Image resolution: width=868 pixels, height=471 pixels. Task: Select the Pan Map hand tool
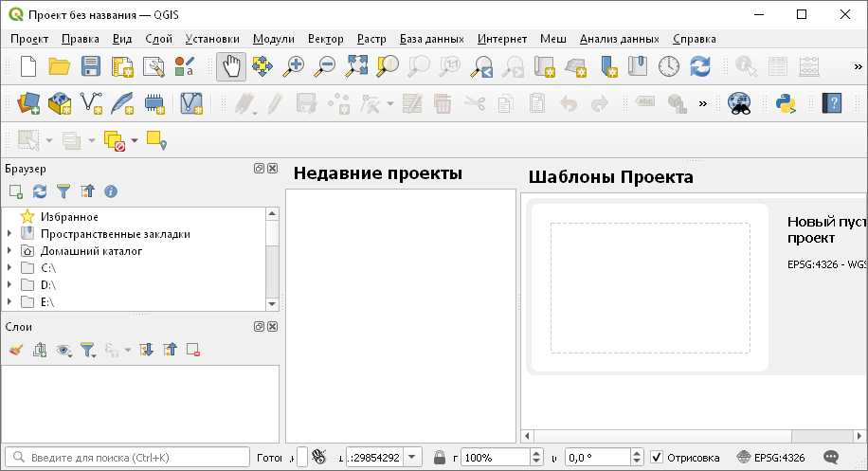[x=231, y=66]
